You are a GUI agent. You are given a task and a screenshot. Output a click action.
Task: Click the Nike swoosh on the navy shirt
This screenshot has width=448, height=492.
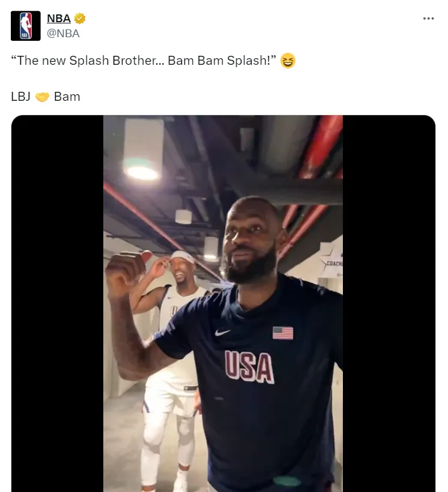pyautogui.click(x=223, y=332)
